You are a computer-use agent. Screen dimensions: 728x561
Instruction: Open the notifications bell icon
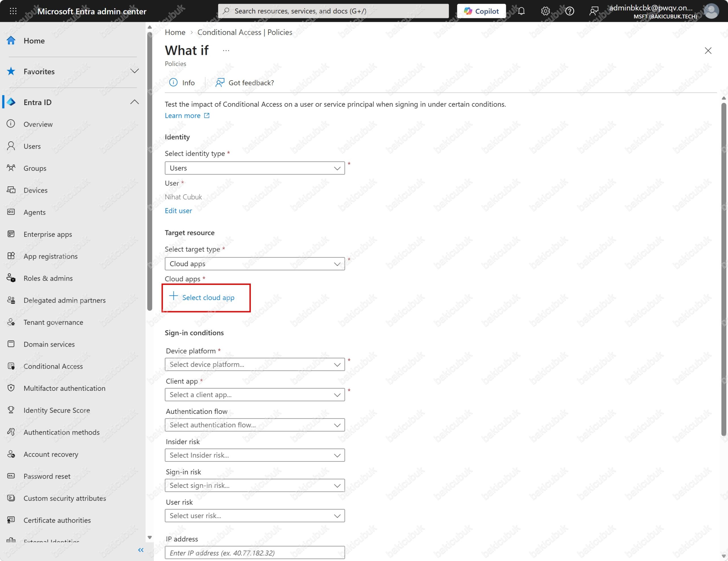point(521,11)
